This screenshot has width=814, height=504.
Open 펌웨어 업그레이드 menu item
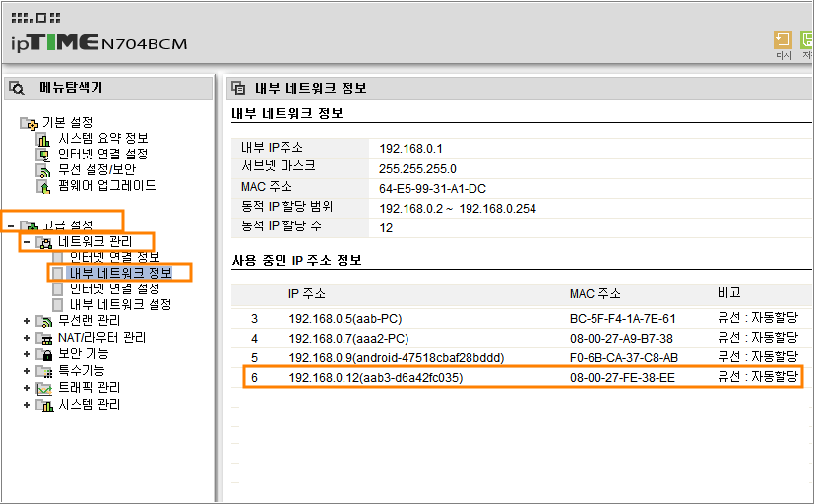106,185
